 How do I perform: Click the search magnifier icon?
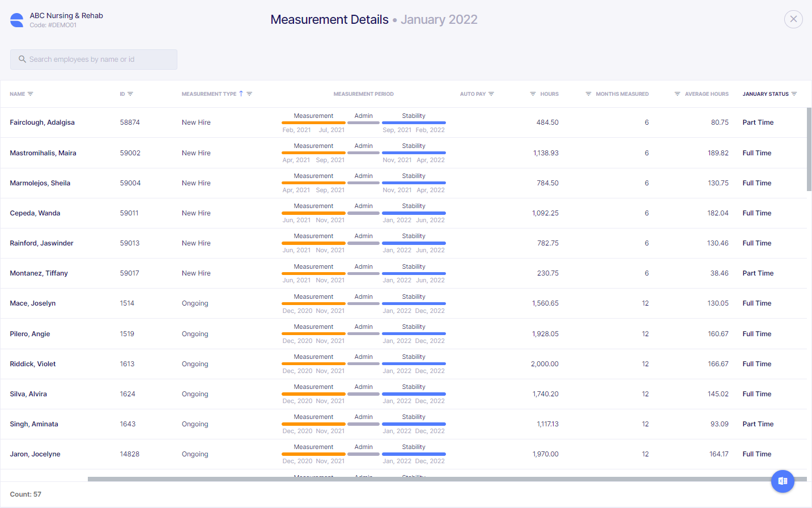pos(23,59)
